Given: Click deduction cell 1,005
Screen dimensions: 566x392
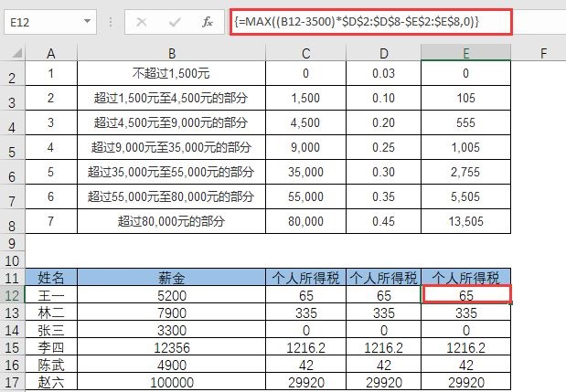Looking at the screenshot, I should 465,147.
